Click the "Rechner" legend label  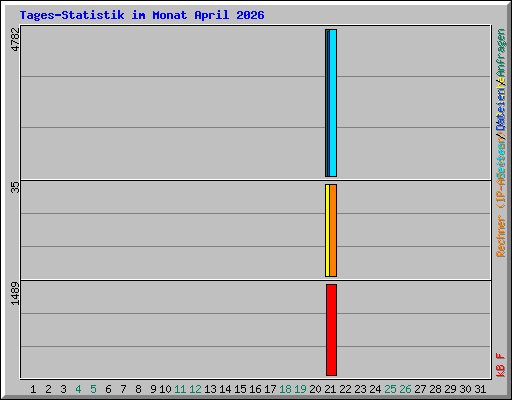tap(501, 236)
